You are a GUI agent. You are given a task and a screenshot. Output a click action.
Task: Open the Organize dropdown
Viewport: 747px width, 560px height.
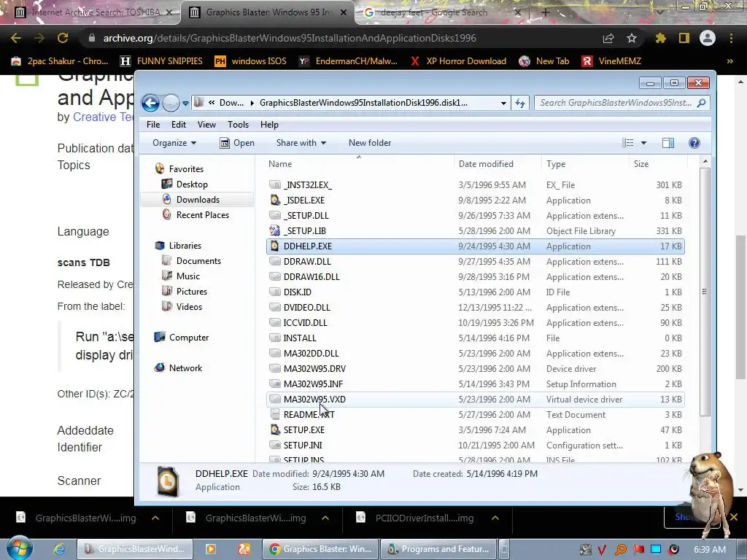pyautogui.click(x=174, y=143)
